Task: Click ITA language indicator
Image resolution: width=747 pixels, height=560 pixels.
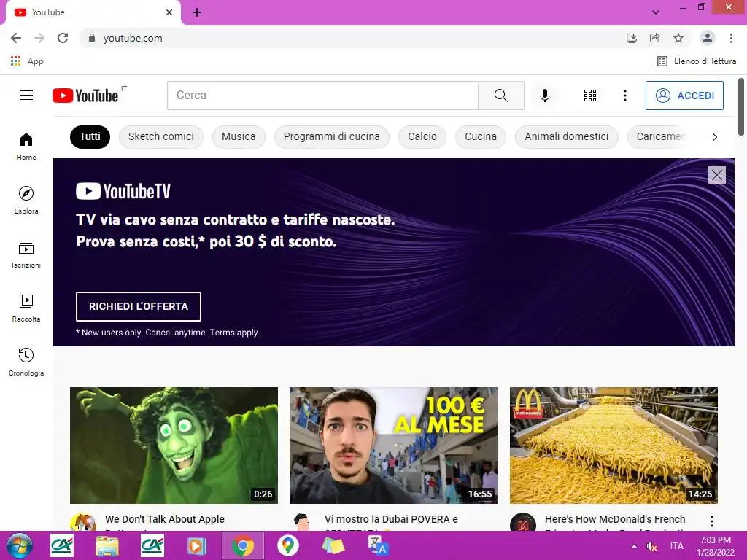Action: (x=676, y=546)
